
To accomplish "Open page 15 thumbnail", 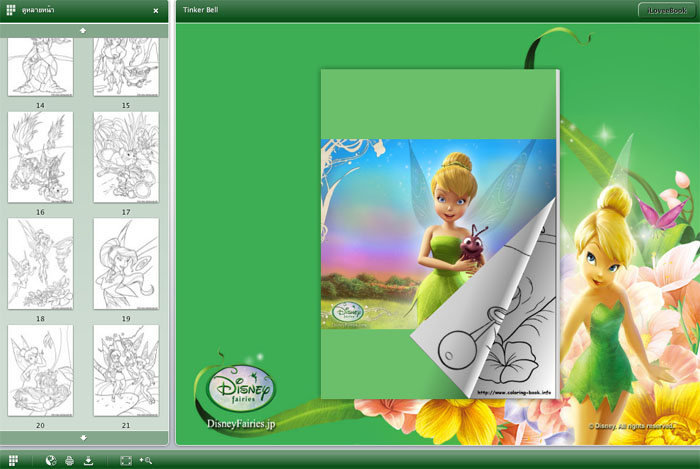I will [126, 67].
